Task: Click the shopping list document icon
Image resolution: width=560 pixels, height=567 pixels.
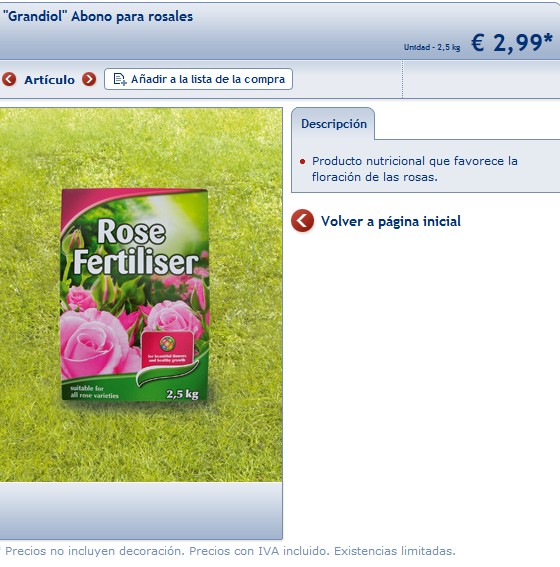Action: (x=120, y=79)
